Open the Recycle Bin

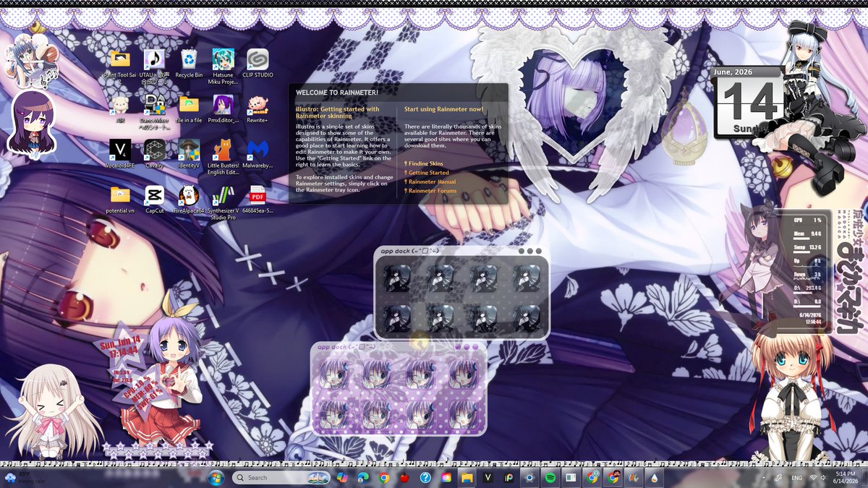(x=189, y=64)
